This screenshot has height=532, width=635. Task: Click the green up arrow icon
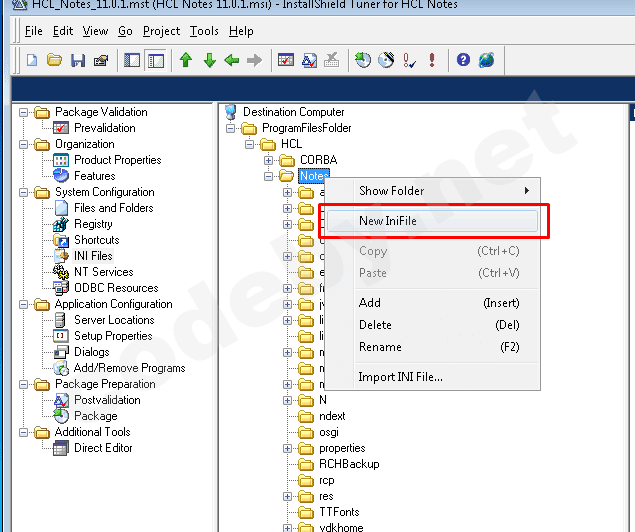pyautogui.click(x=186, y=61)
